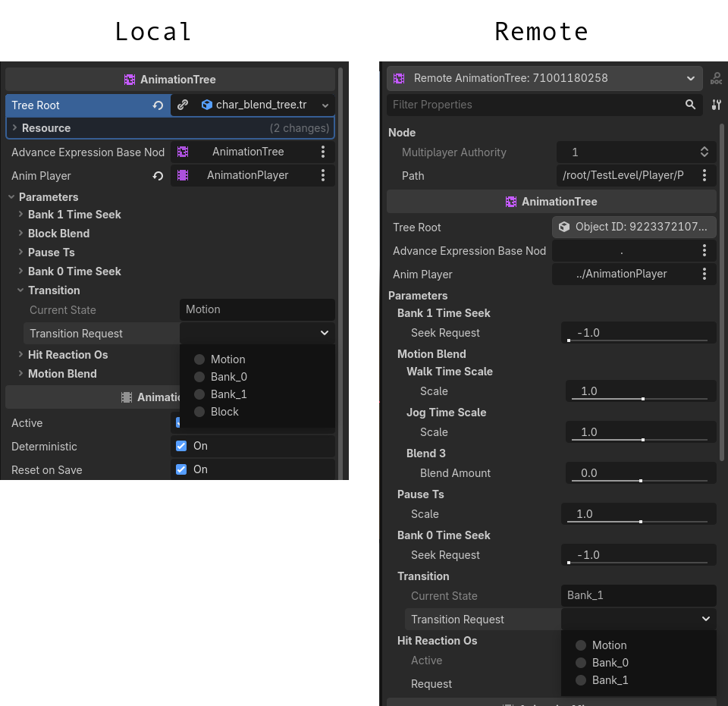This screenshot has width=728, height=706.
Task: Select the Block radio option
Action: click(x=199, y=412)
